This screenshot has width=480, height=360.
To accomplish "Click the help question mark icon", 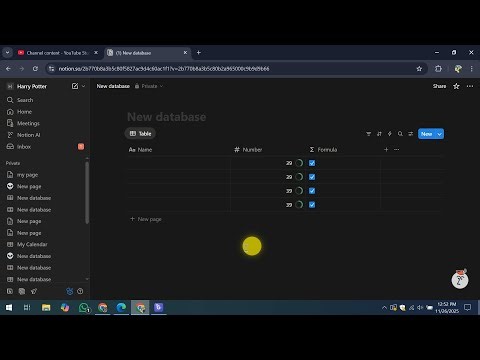I will tap(80, 291).
